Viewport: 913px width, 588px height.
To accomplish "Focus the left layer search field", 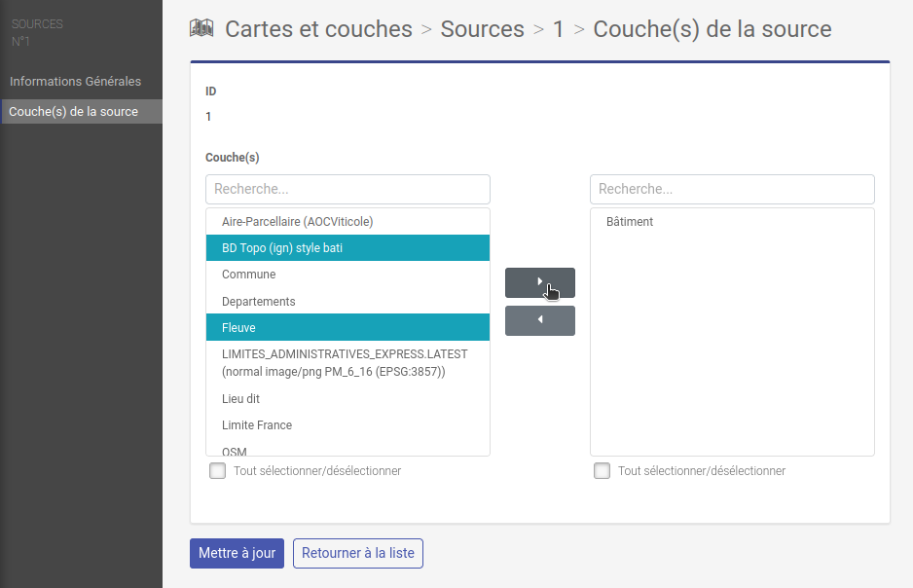I will point(347,189).
